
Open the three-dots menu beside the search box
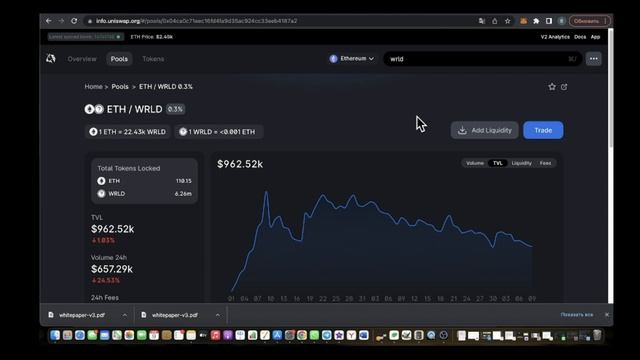tap(593, 59)
